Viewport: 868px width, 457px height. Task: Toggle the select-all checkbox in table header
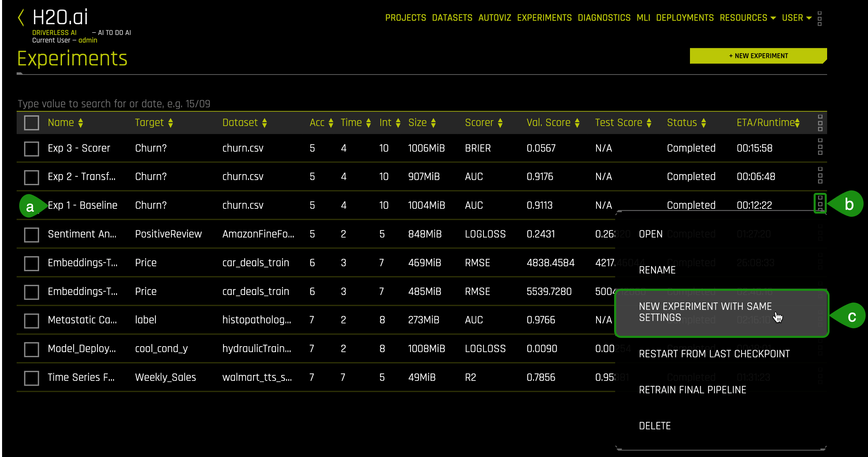coord(32,123)
